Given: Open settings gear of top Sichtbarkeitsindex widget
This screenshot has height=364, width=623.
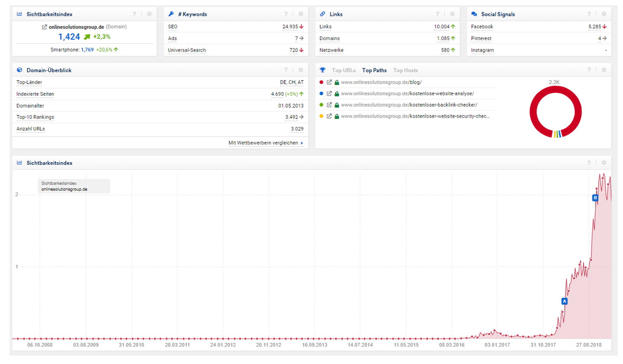Looking at the screenshot, I should click(149, 14).
